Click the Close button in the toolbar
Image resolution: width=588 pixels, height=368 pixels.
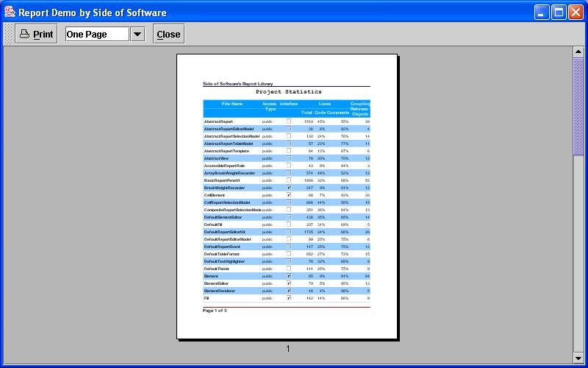169,34
